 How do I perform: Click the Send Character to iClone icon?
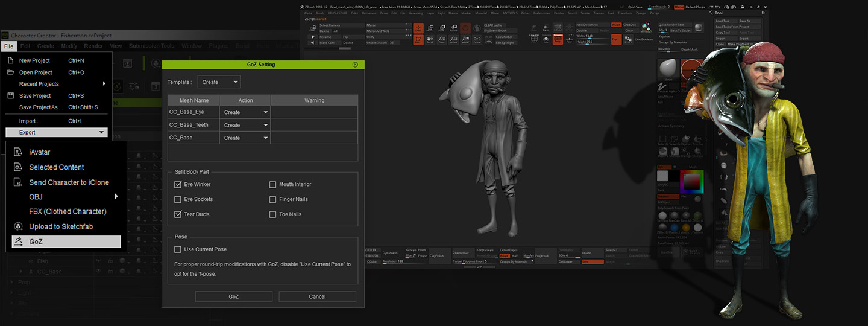(18, 182)
